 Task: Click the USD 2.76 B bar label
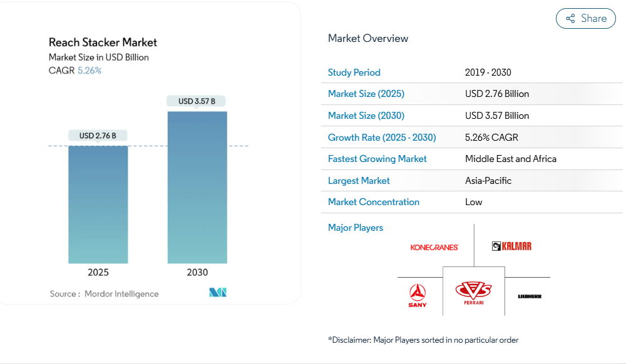tap(98, 136)
